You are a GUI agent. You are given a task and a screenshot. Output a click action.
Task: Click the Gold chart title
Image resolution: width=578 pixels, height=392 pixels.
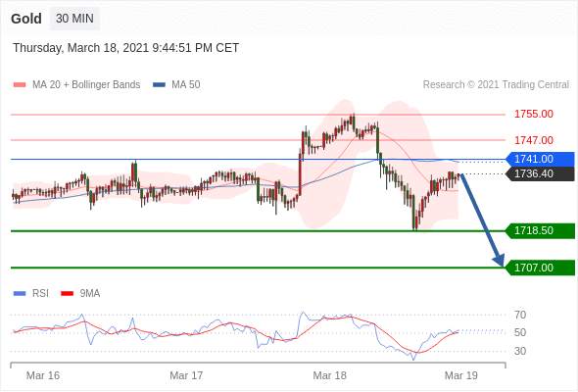(x=26, y=19)
